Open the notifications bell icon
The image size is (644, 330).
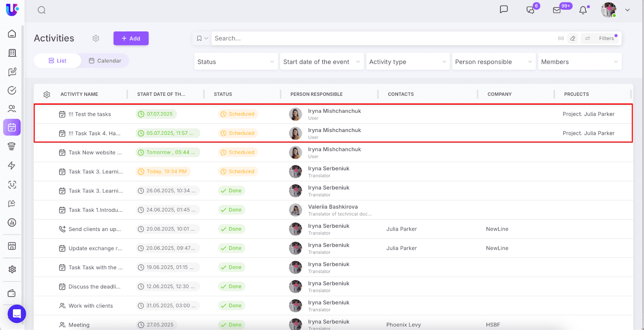point(583,10)
